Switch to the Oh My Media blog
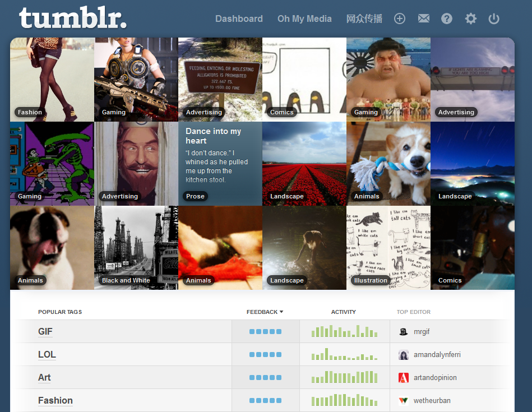Image resolution: width=532 pixels, height=412 pixels. point(304,18)
